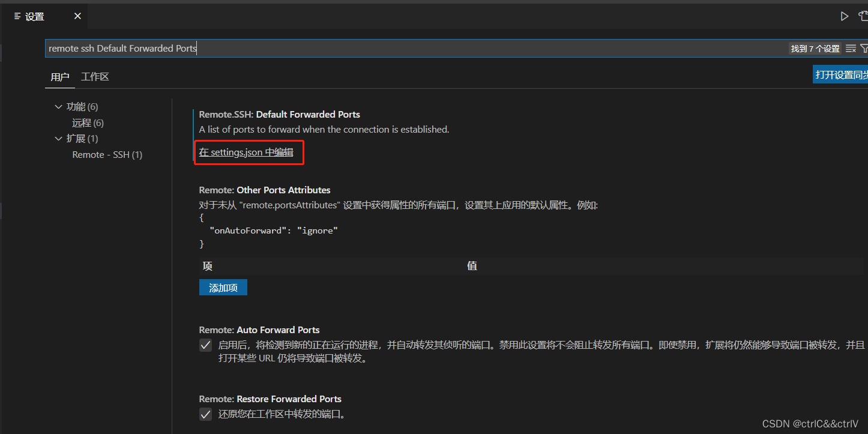Clear the settings search input icon
The image size is (868, 434).
pos(851,49)
